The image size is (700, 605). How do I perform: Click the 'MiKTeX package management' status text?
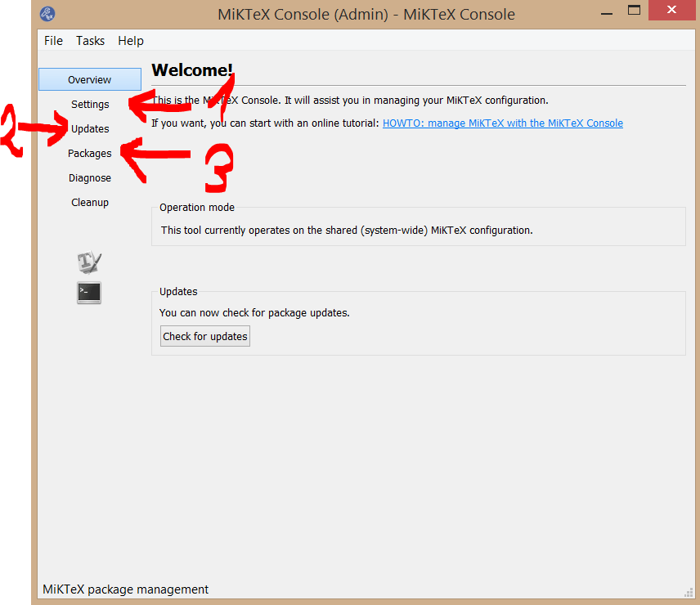click(x=125, y=589)
